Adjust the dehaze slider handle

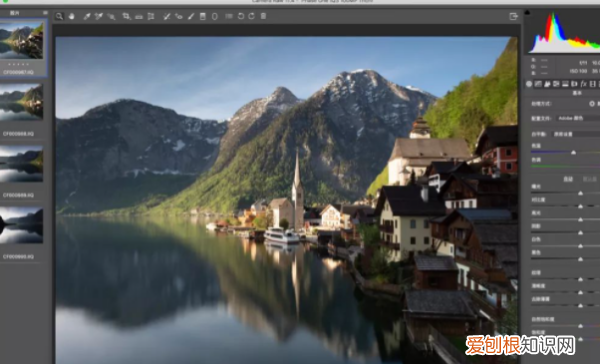[x=580, y=305]
